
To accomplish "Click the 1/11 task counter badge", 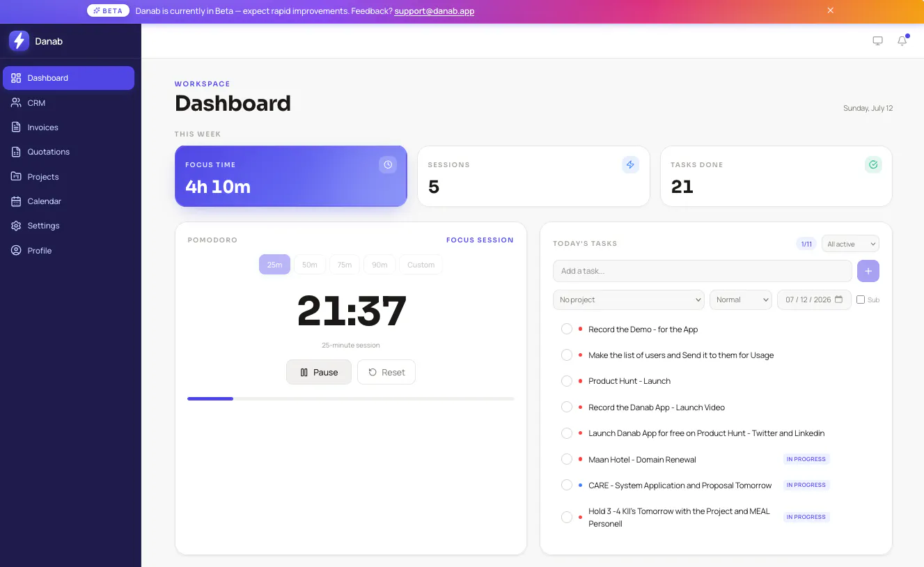I will [806, 244].
